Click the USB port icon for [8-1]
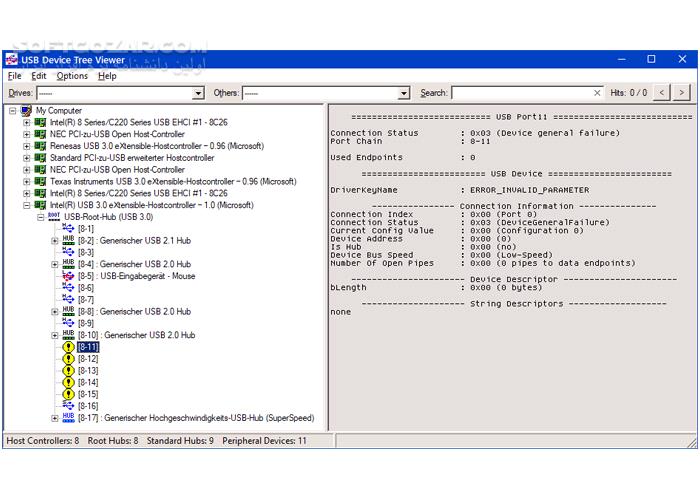700x498 pixels. tap(68, 228)
